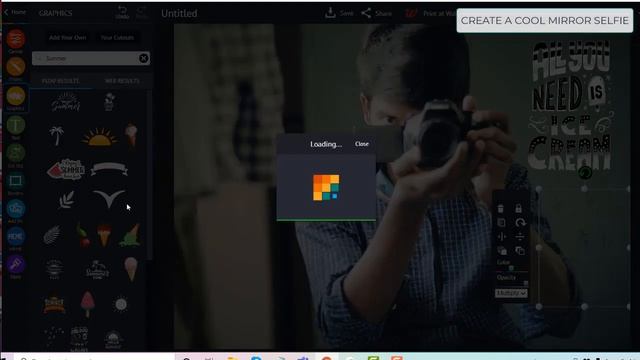Add the ribbon banner graphic
640x360 pixels.
click(109, 169)
